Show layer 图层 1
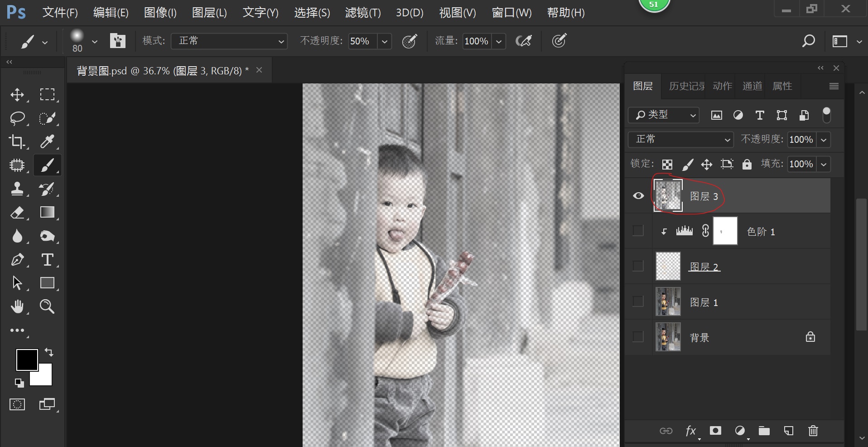Screen dimensions: 868x447 tap(638, 301)
